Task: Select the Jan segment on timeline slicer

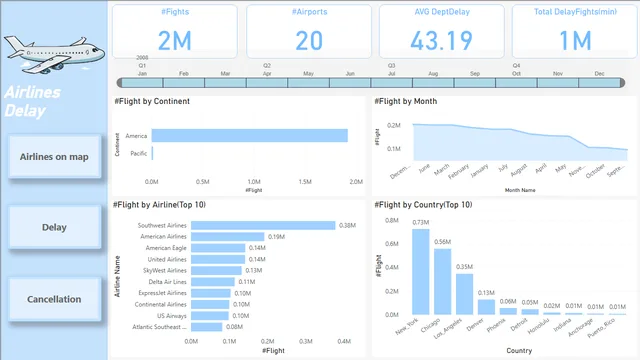Action: click(x=142, y=83)
